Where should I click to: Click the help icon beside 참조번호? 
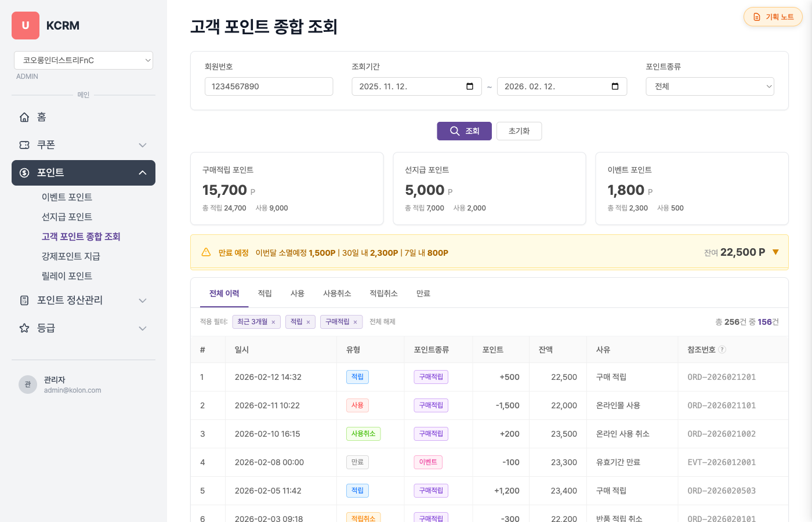[x=722, y=350]
